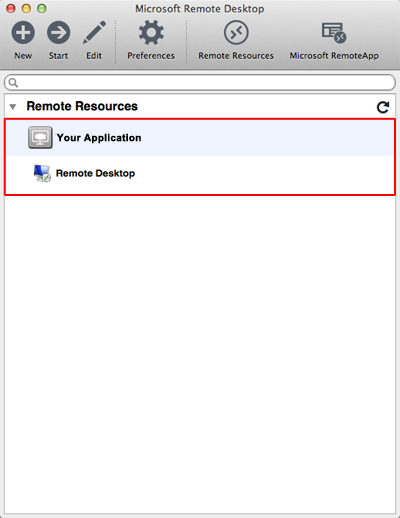Click the yellow minimize window button
Image resolution: width=400 pixels, height=518 pixels.
click(26, 9)
